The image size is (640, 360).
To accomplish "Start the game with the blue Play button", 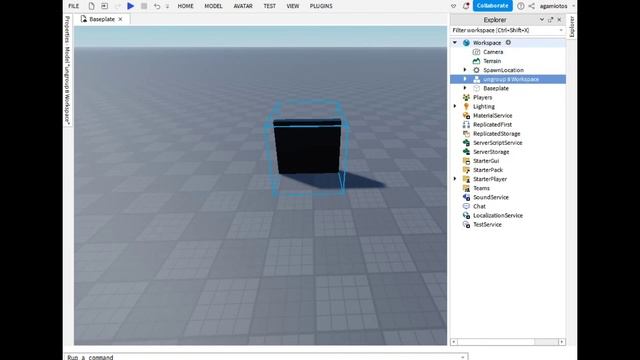I will (x=131, y=6).
